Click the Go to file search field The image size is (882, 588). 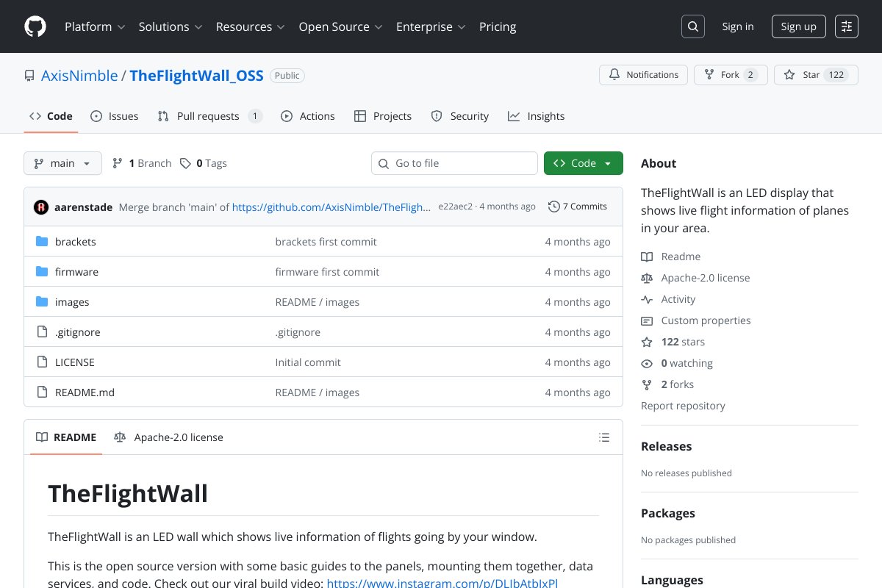coord(454,163)
